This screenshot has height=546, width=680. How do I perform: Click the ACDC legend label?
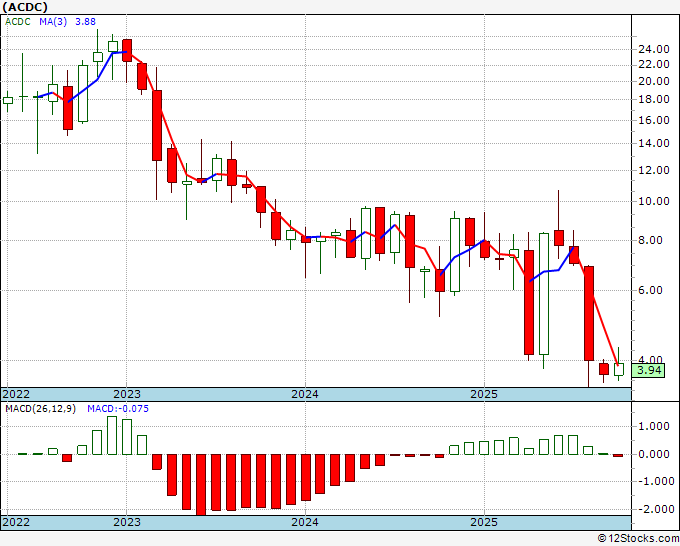pos(18,22)
